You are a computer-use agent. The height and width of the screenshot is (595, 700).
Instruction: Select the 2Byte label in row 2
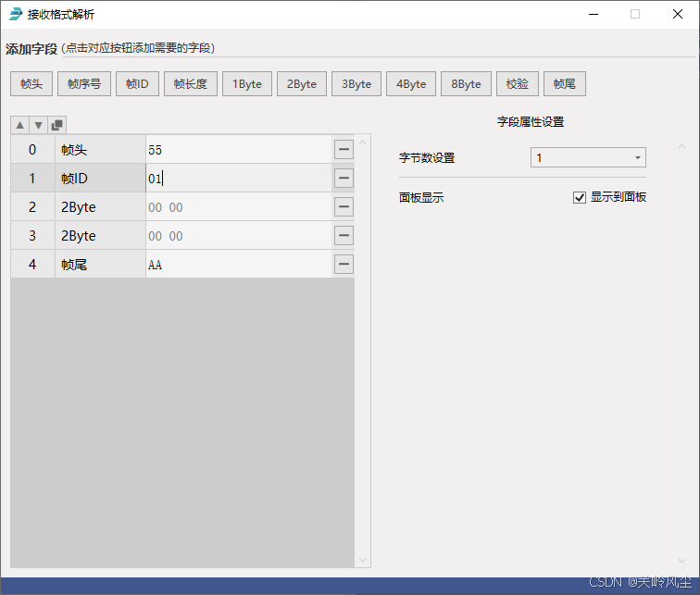(100, 206)
